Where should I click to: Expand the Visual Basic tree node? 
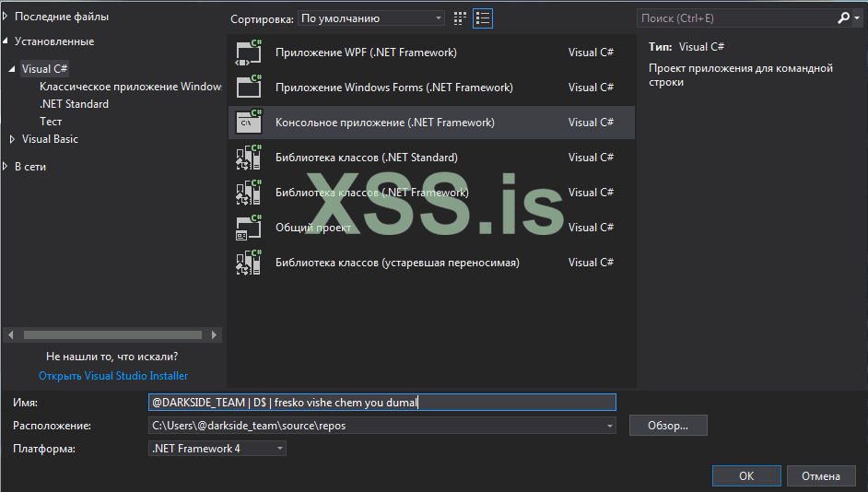coord(12,139)
